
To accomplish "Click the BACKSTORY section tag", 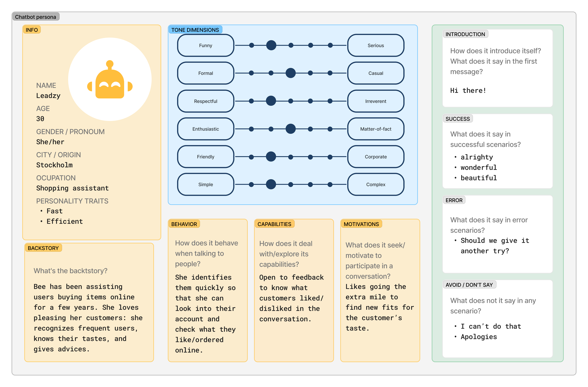I will pyautogui.click(x=43, y=248).
